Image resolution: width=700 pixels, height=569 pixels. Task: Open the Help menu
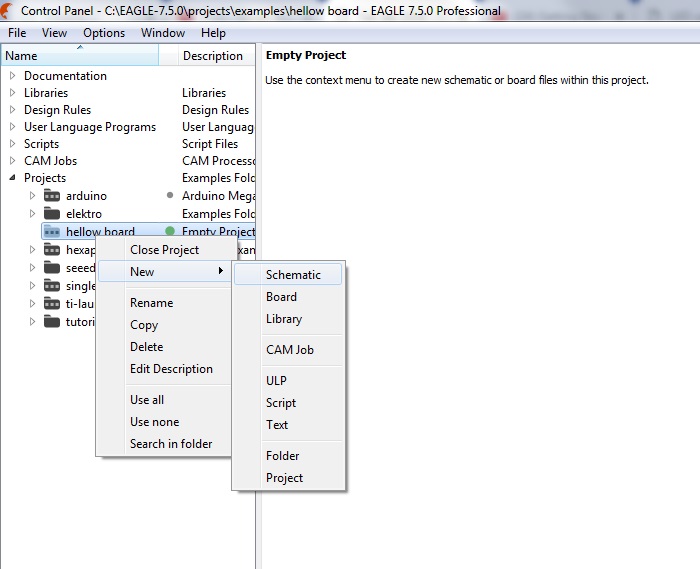213,33
